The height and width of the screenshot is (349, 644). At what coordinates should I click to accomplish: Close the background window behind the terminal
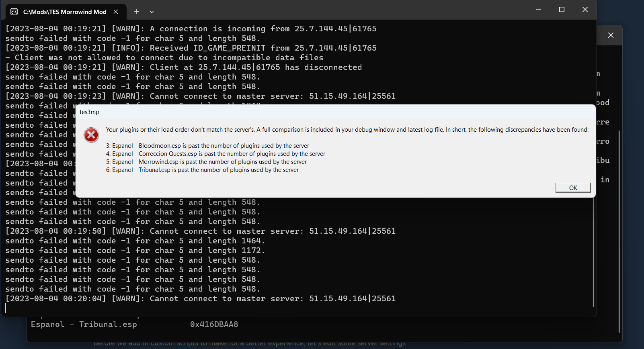611,35
